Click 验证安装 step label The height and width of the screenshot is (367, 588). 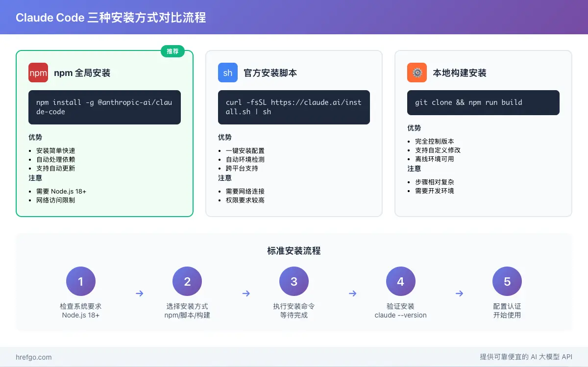tap(401, 306)
